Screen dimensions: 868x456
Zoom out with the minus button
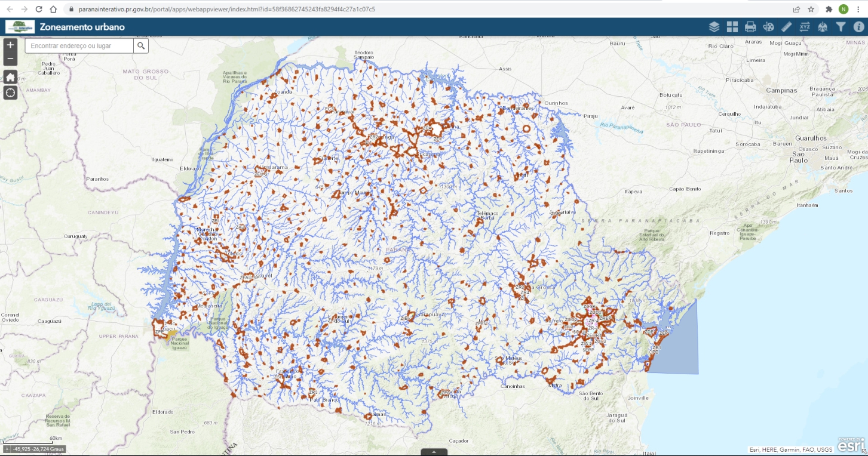click(10, 58)
